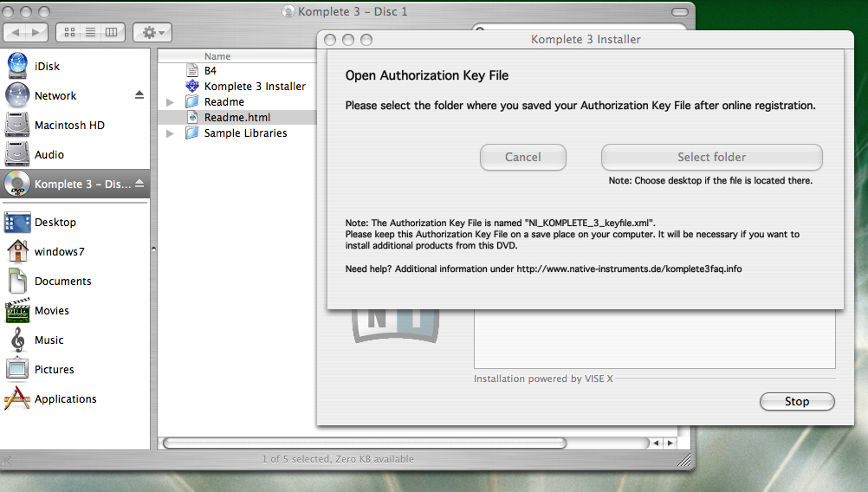Toggle the Finder toolbar pill button

coord(680,11)
